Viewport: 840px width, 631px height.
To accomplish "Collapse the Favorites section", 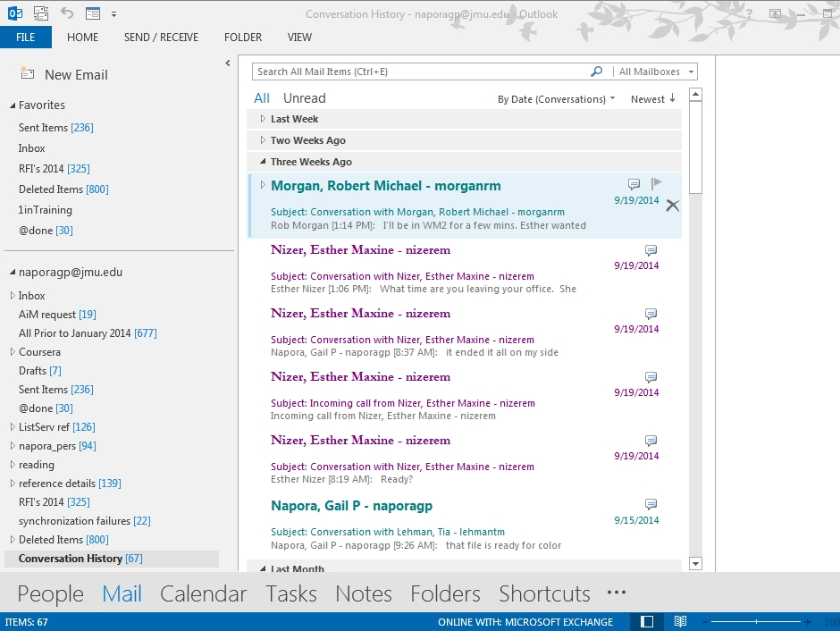I will (x=13, y=105).
